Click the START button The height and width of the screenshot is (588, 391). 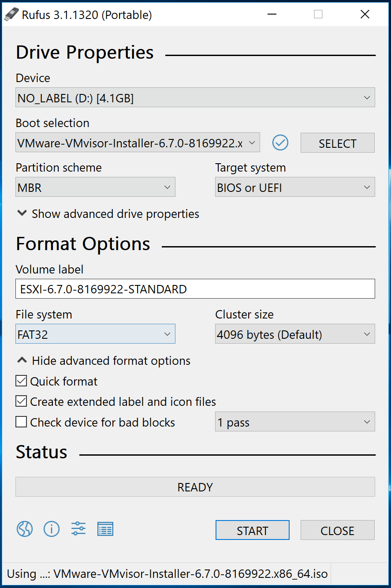(x=253, y=530)
